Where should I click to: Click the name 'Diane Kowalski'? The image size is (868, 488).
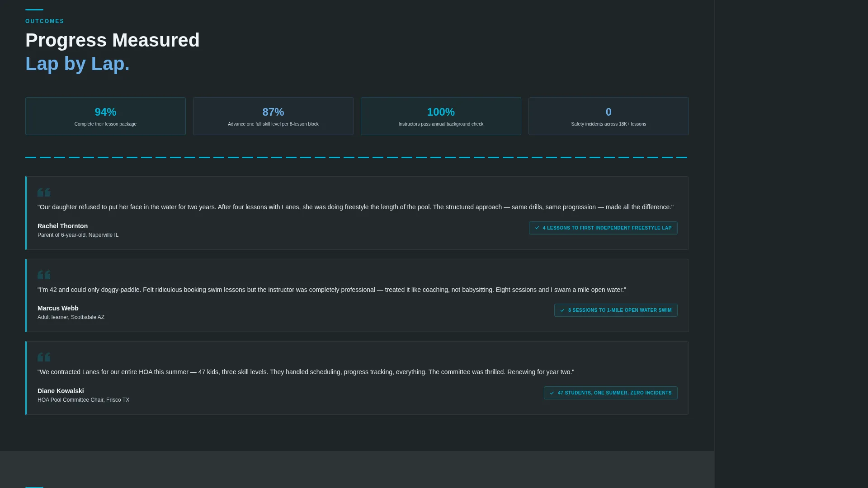tap(61, 391)
